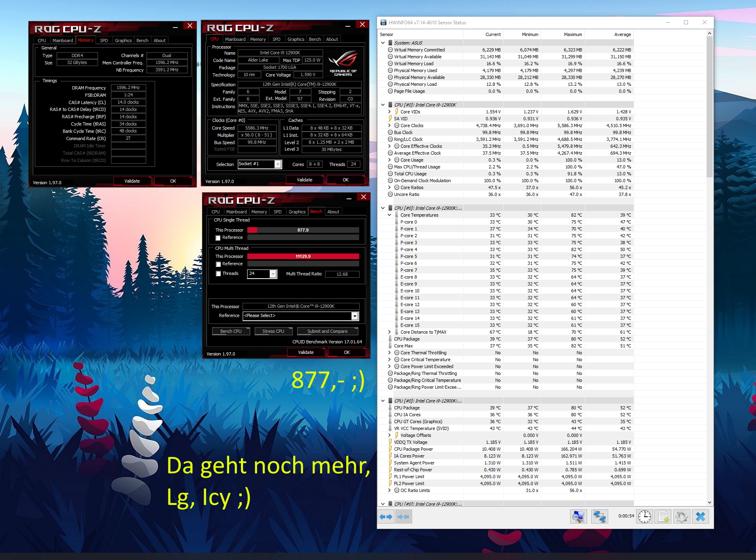This screenshot has width=756, height=560.
Task: Start the Stress CPU test
Action: (273, 331)
